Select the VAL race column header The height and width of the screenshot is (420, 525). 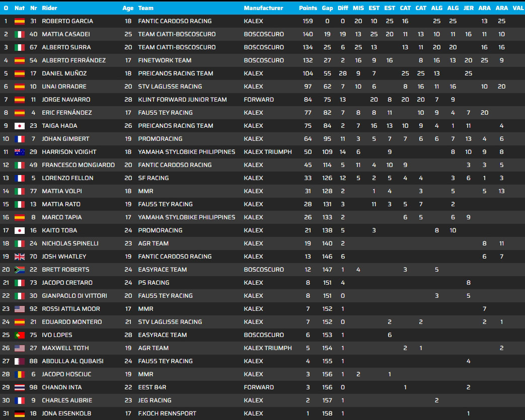(517, 8)
